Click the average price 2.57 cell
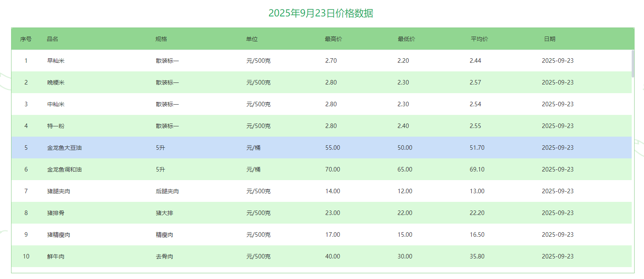Screen dimensions: 644x279 click(475, 82)
